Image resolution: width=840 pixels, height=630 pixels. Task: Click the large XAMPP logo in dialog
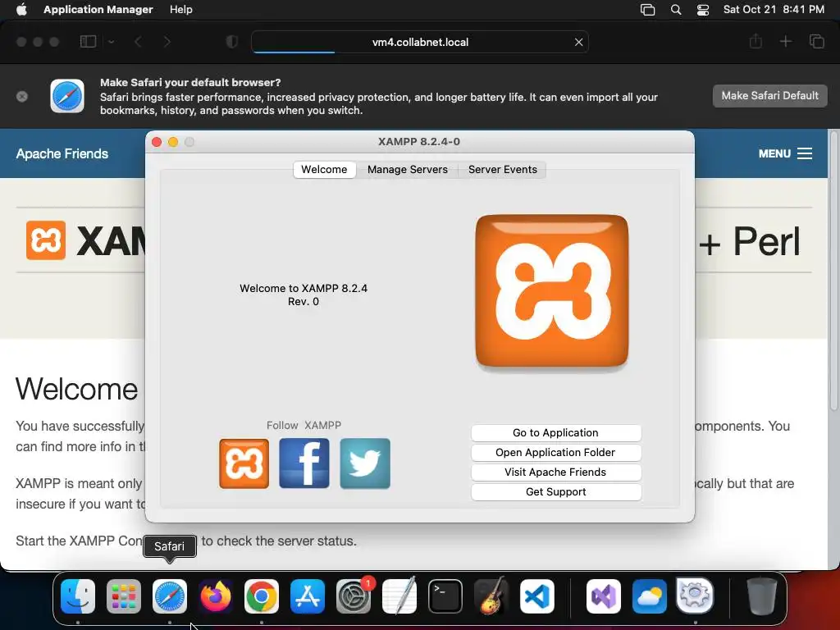pos(552,290)
